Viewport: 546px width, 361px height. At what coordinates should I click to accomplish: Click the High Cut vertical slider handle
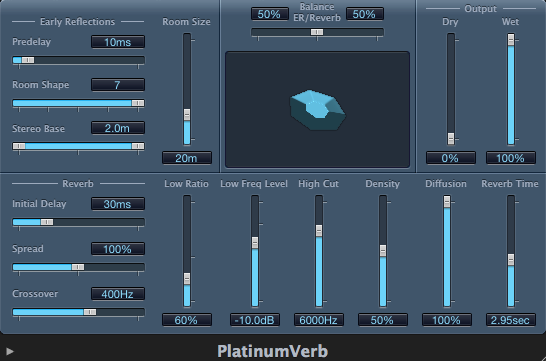[x=319, y=230]
